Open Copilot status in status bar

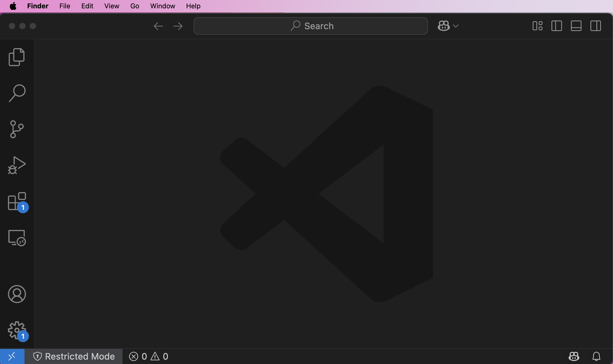click(x=574, y=356)
